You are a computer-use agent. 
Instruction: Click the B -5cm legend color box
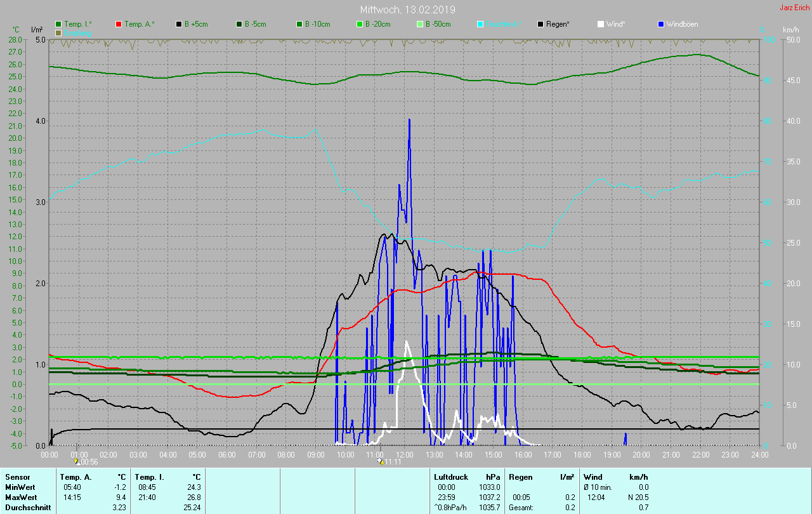[x=239, y=24]
